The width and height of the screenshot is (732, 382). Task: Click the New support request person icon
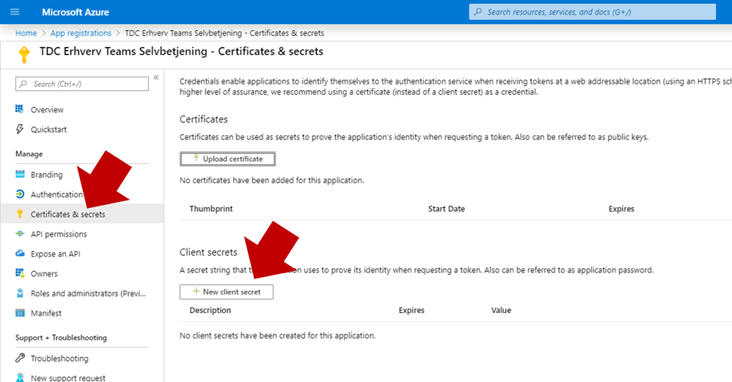pos(20,377)
